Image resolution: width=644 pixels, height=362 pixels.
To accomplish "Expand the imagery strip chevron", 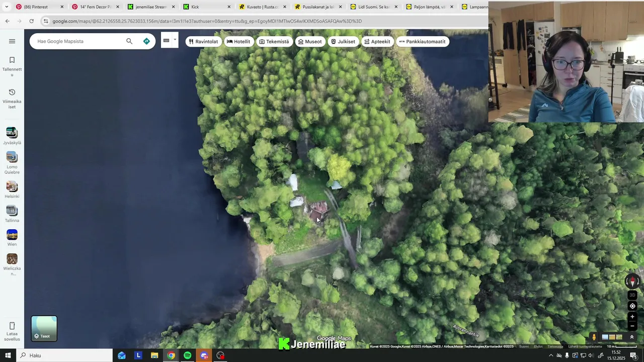I will click(632, 337).
